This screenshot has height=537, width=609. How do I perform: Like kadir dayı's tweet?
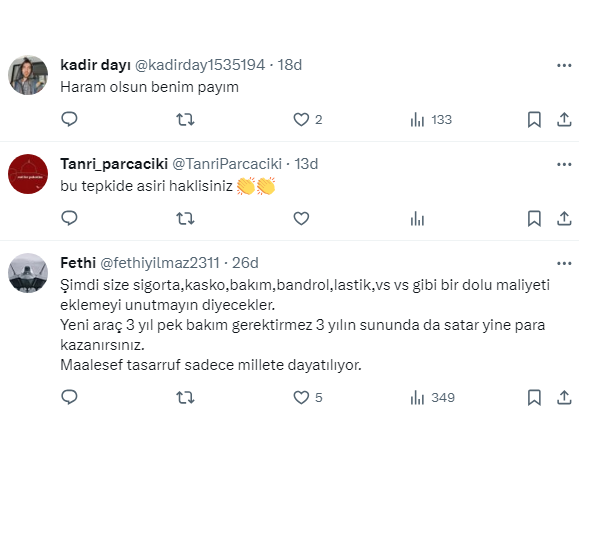(301, 120)
